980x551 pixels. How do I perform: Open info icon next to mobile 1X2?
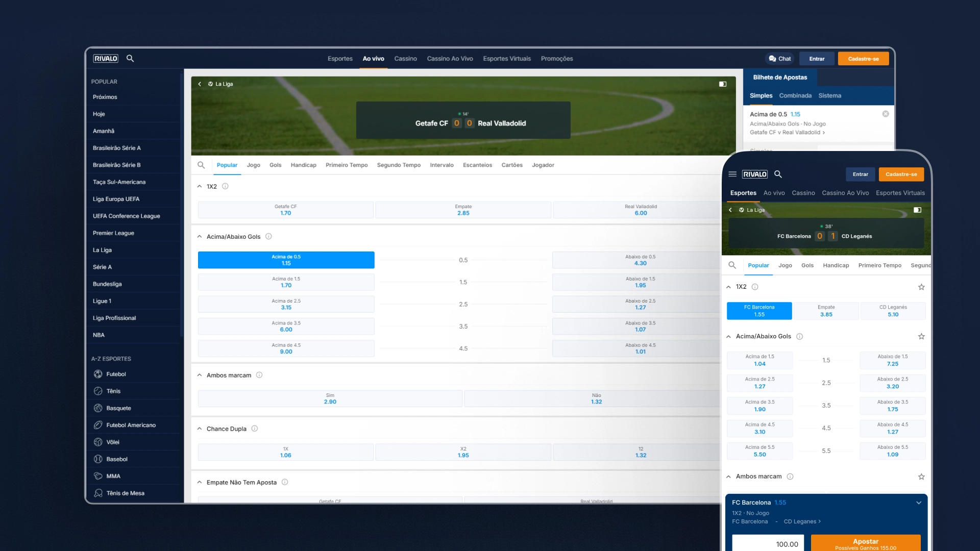(x=755, y=287)
